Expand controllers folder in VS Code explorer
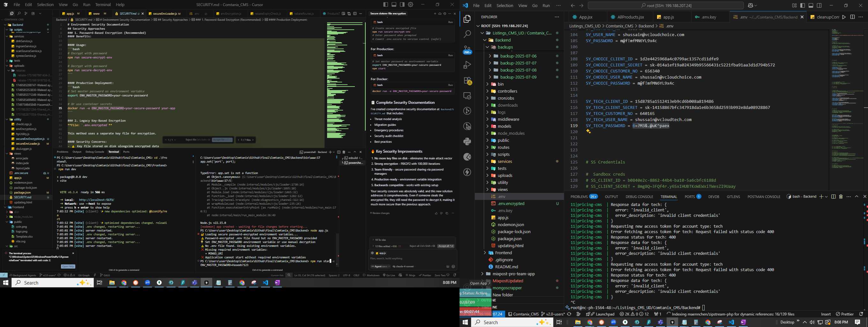Screen dimensions: 868x327 (x=487, y=91)
